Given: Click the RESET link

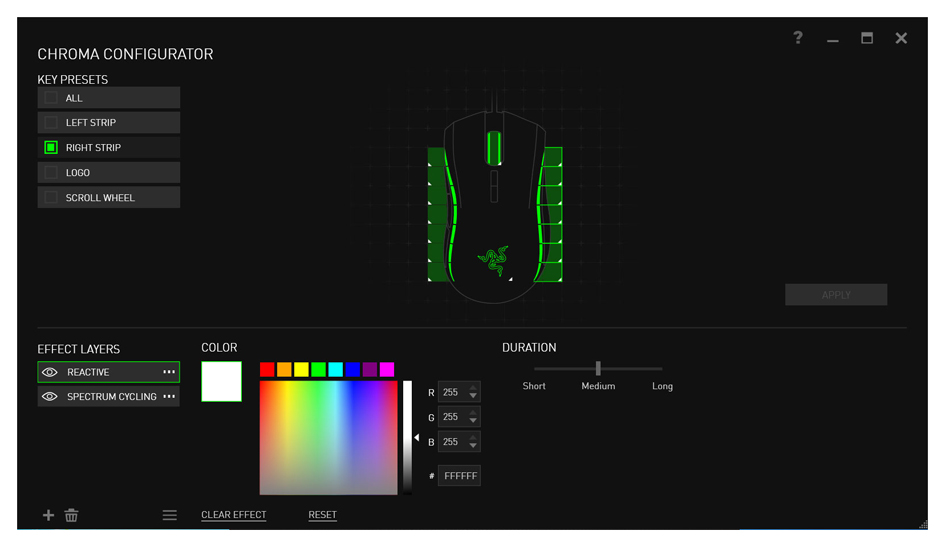Looking at the screenshot, I should [322, 515].
